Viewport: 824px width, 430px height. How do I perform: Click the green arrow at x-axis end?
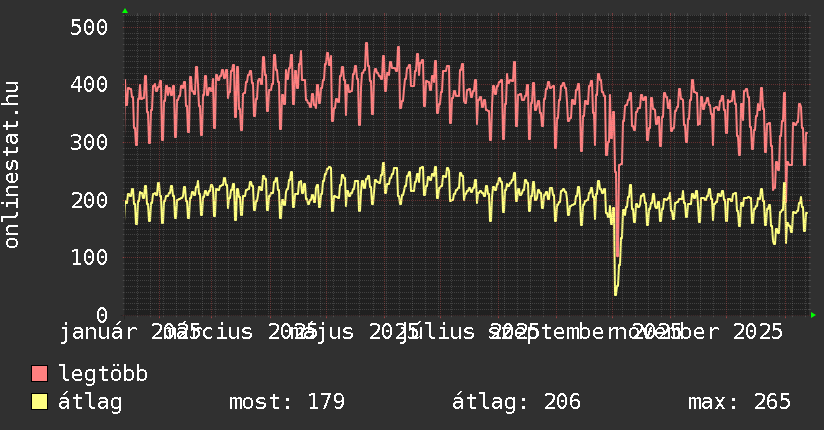pos(813,315)
